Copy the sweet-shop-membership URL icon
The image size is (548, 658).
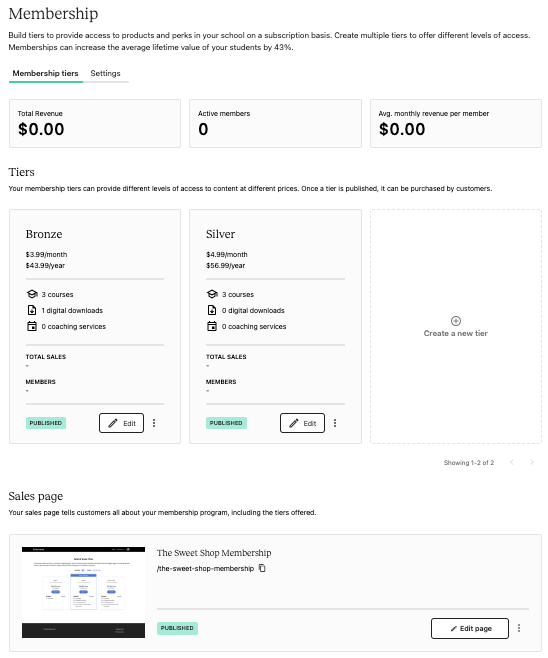[262, 568]
